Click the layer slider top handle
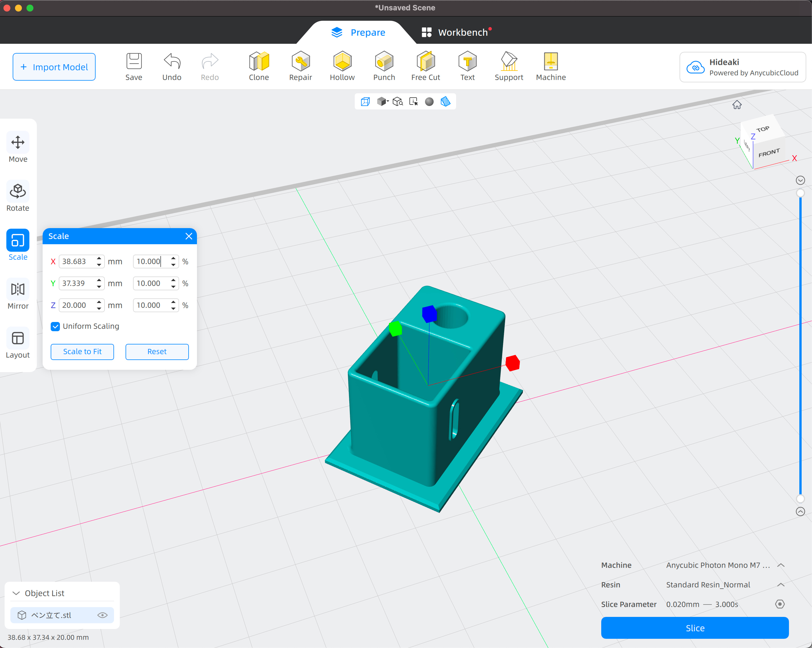The height and width of the screenshot is (648, 812). (x=800, y=193)
